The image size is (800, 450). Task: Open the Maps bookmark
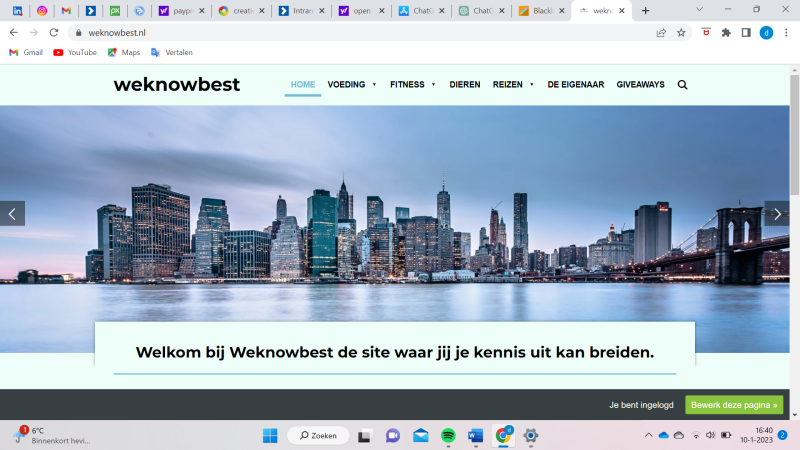click(x=124, y=52)
